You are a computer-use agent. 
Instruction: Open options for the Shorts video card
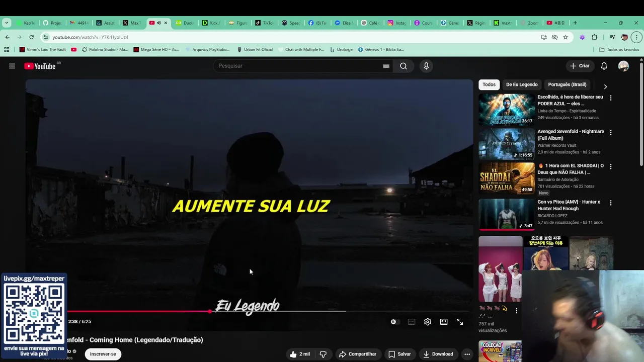(516, 311)
